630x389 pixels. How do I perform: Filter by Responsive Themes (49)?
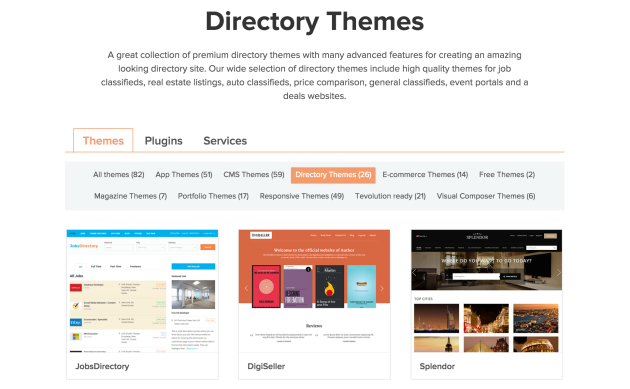[x=302, y=196]
